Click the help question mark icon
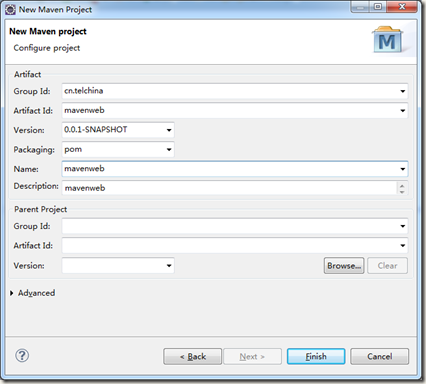 (22, 356)
